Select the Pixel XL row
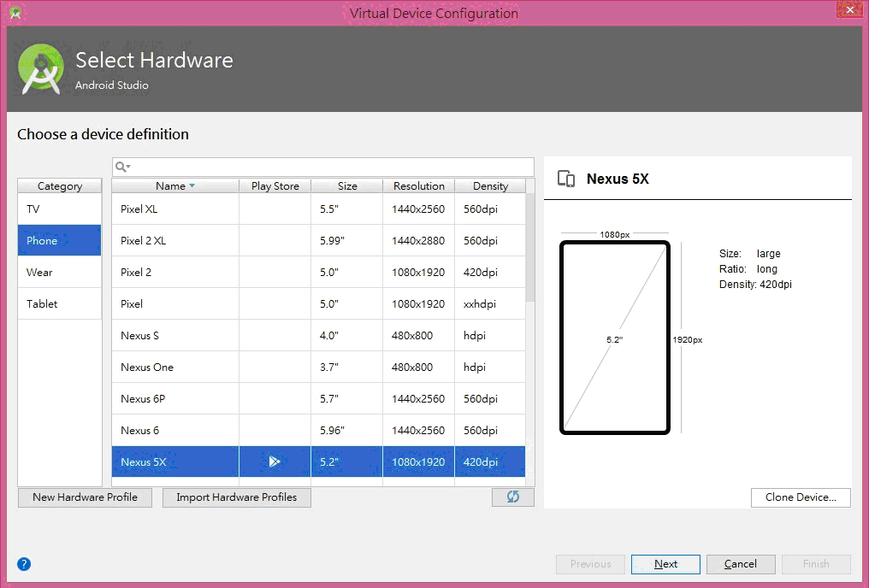The height and width of the screenshot is (588, 869). [x=319, y=209]
